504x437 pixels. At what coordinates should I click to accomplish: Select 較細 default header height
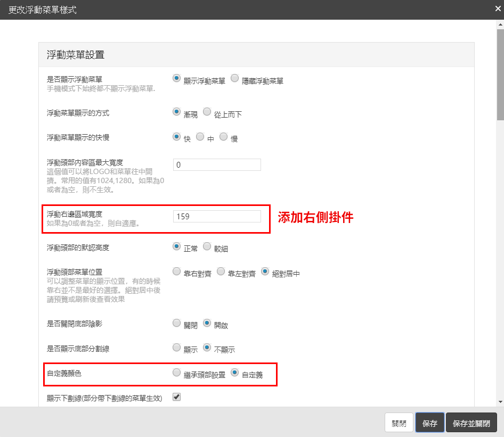(207, 246)
